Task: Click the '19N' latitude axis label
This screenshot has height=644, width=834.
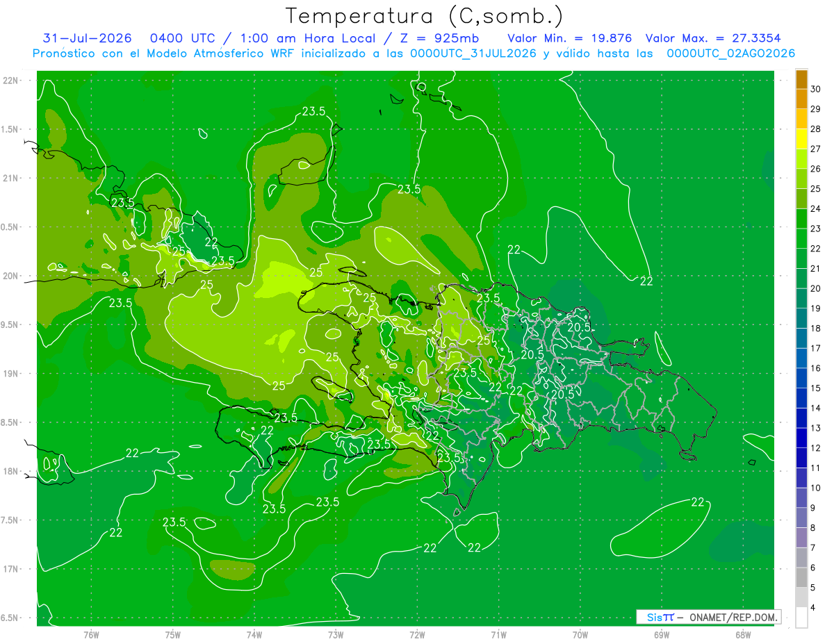Action: tap(11, 374)
